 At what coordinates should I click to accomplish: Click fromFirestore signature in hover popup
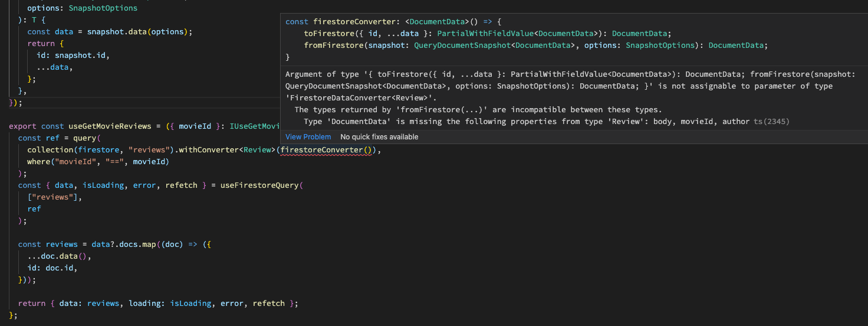(536, 45)
